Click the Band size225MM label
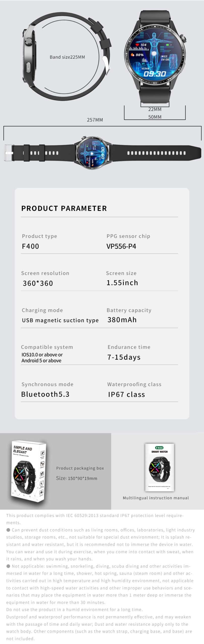This screenshot has height=644, width=204. [x=67, y=57]
